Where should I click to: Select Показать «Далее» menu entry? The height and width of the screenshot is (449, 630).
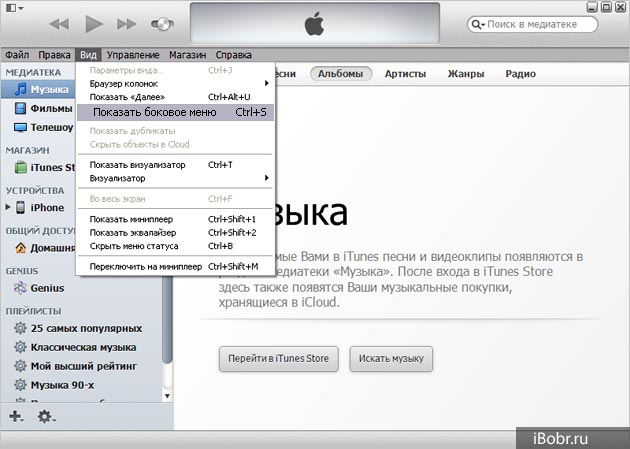[x=176, y=97]
